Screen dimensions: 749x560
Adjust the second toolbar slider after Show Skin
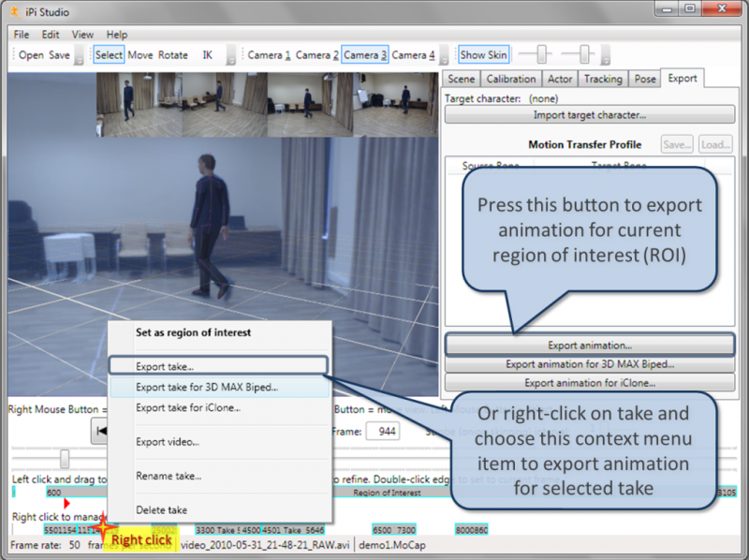pos(584,54)
